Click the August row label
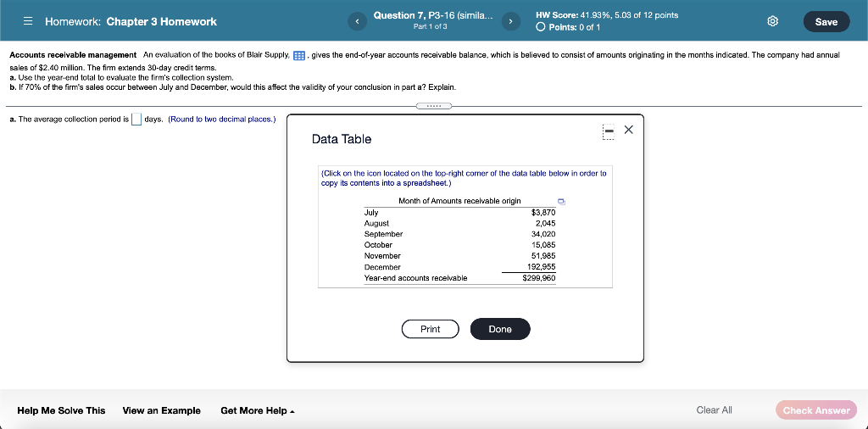This screenshot has width=868, height=429. point(377,223)
